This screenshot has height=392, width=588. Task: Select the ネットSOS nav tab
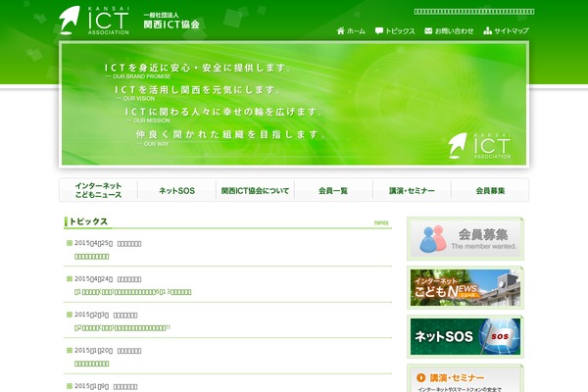[176, 190]
